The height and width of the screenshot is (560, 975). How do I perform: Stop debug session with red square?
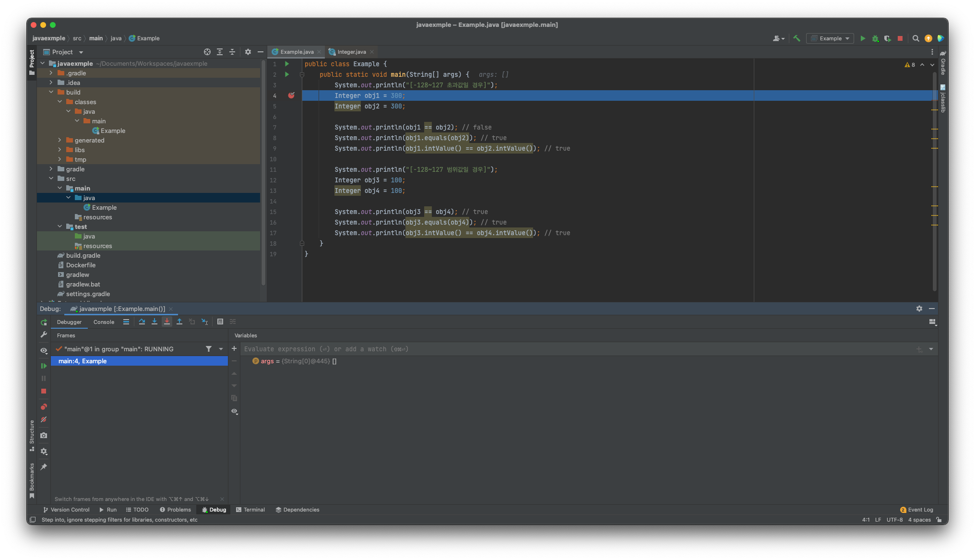[44, 391]
